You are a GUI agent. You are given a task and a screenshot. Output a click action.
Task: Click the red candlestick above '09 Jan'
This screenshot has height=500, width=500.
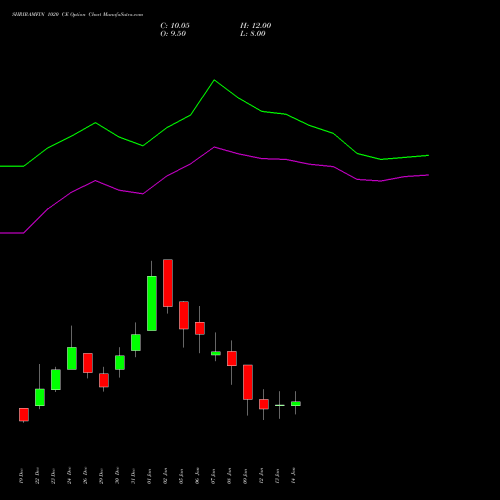(x=248, y=382)
